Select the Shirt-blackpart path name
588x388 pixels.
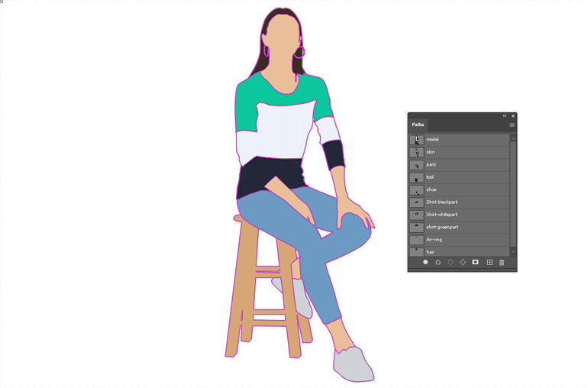click(441, 202)
